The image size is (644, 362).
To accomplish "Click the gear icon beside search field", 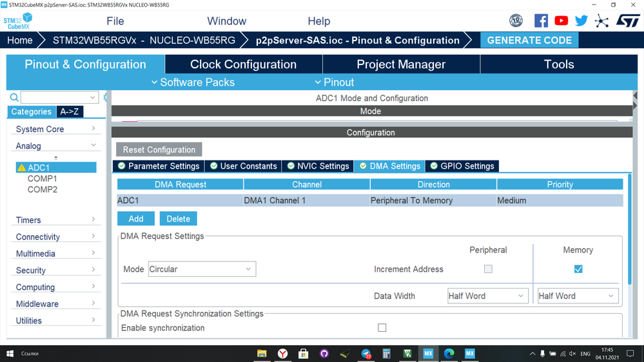I will [x=105, y=97].
